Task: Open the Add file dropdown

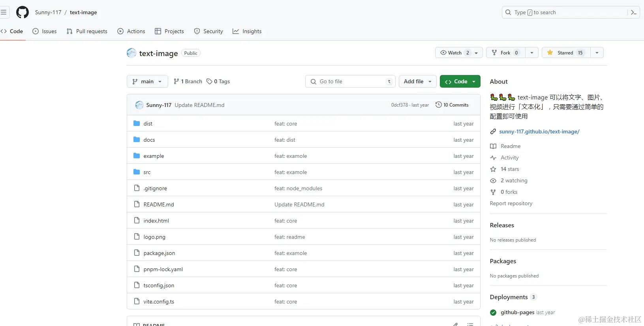Action: (418, 81)
